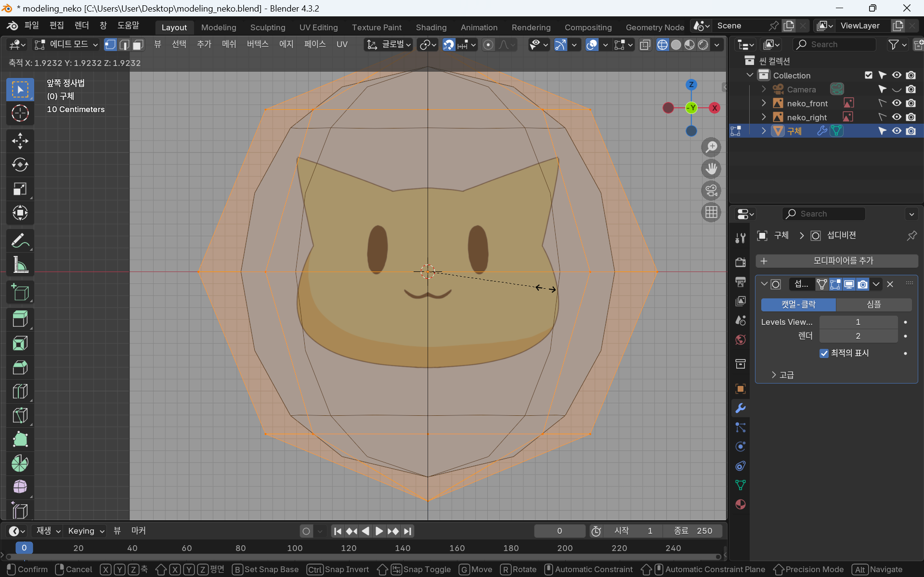Collapse the subdivision modifier panel

[764, 284]
